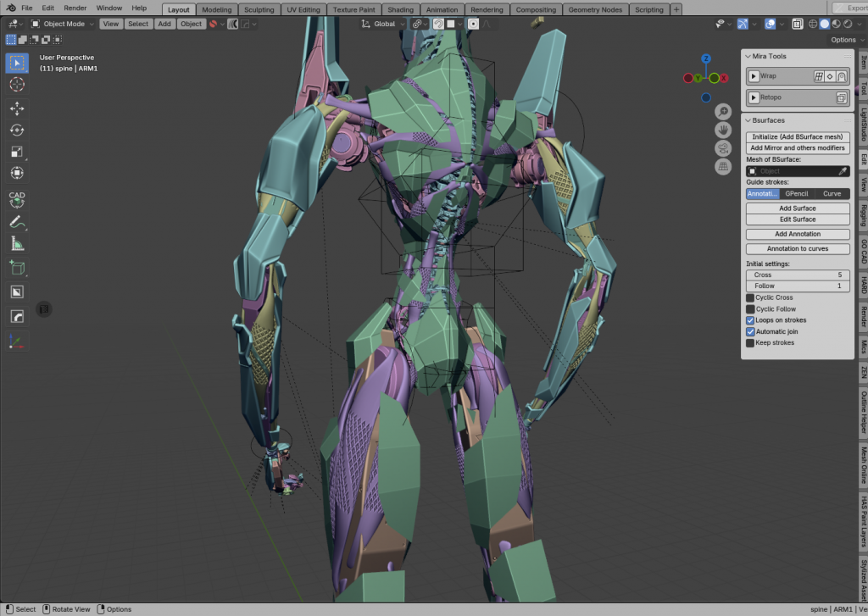This screenshot has height=616, width=868.
Task: Click Annotation to curves button
Action: (798, 249)
